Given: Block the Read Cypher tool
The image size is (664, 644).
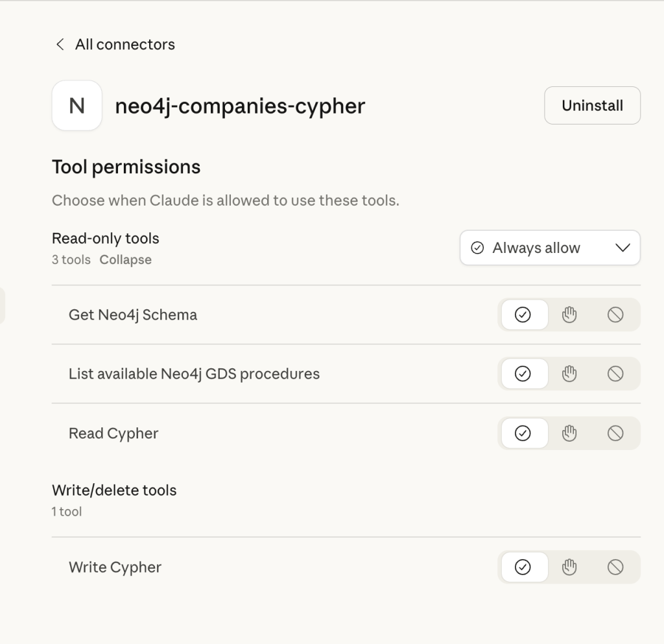Looking at the screenshot, I should pyautogui.click(x=615, y=433).
